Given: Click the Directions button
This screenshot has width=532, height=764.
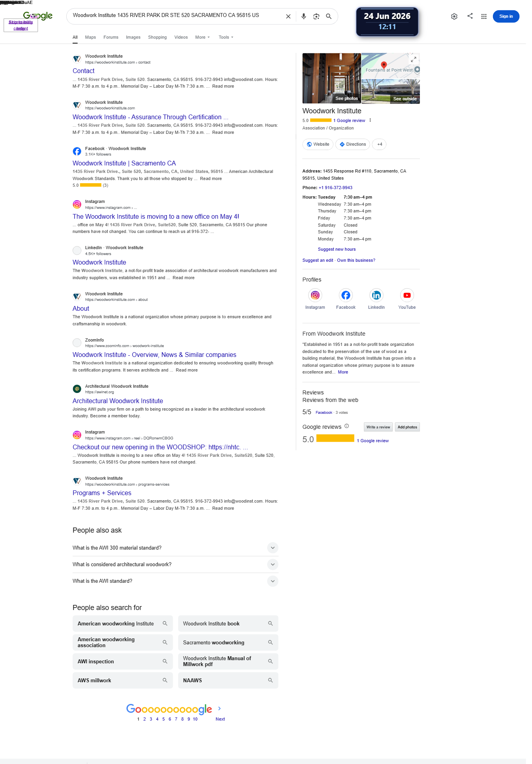Looking at the screenshot, I should coord(352,145).
